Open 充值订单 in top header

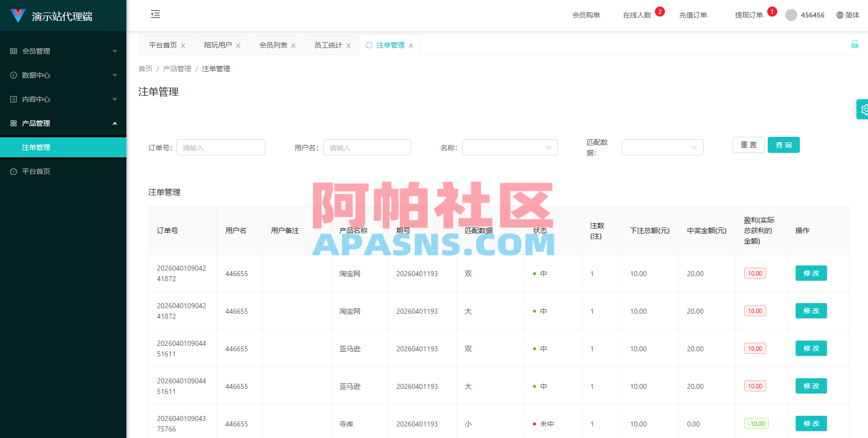coord(693,15)
